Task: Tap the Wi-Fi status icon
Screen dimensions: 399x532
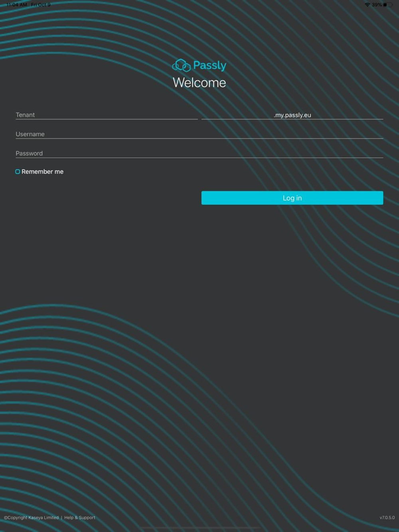Action: tap(367, 5)
